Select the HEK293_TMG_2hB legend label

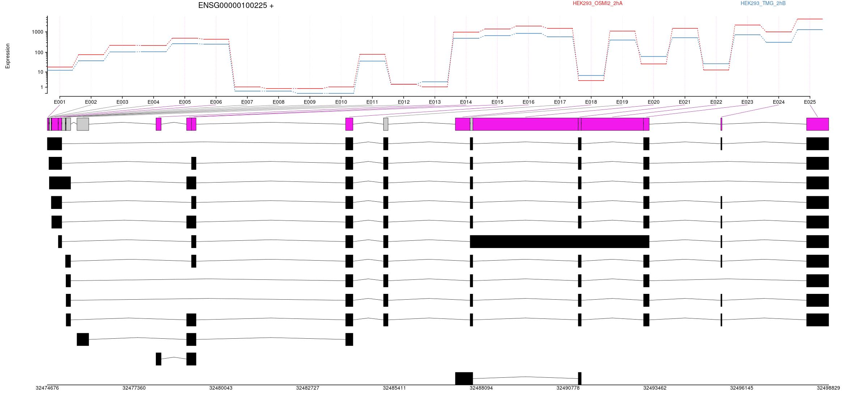[x=763, y=3]
